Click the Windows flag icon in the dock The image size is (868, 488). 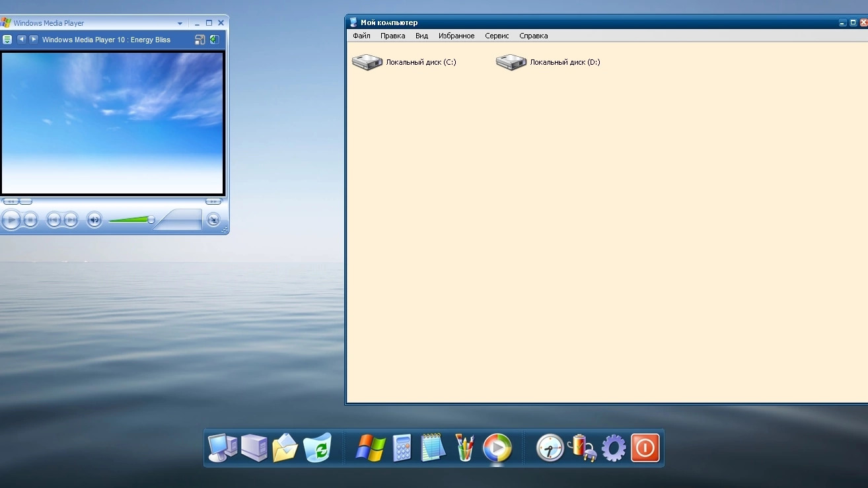tap(371, 448)
